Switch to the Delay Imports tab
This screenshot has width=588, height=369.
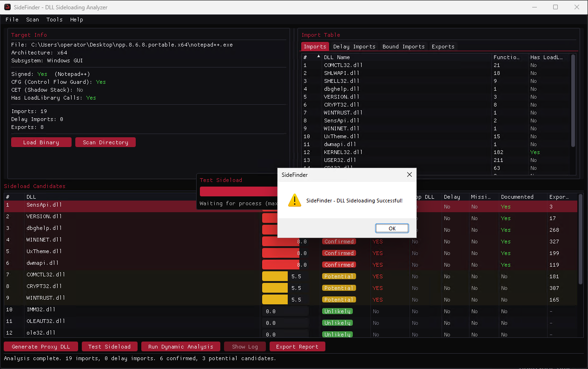coord(354,47)
